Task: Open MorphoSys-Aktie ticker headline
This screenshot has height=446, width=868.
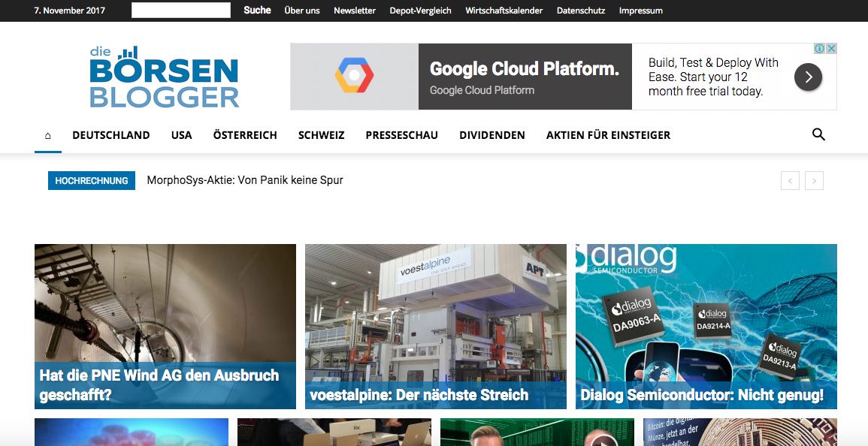Action: pyautogui.click(x=245, y=180)
